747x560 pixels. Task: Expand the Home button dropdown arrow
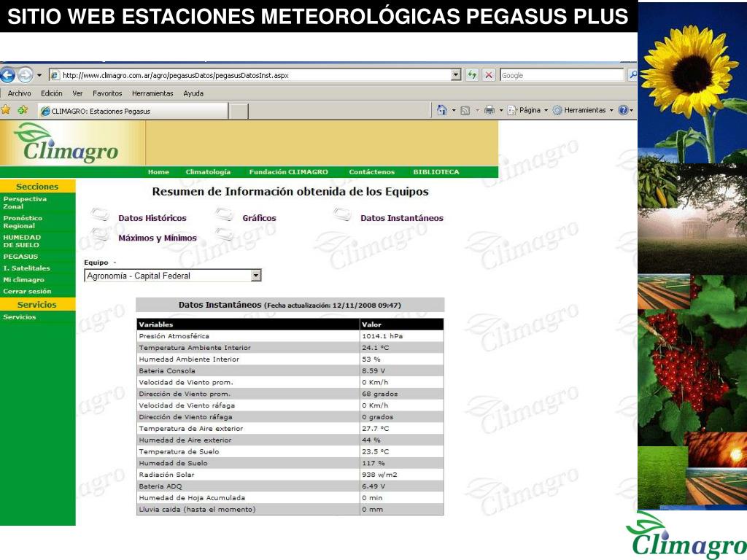454,111
